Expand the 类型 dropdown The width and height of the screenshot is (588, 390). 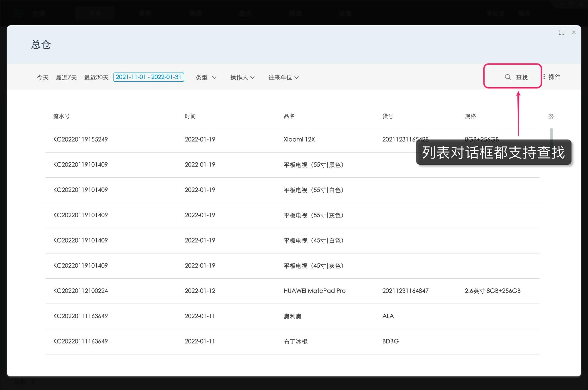206,78
